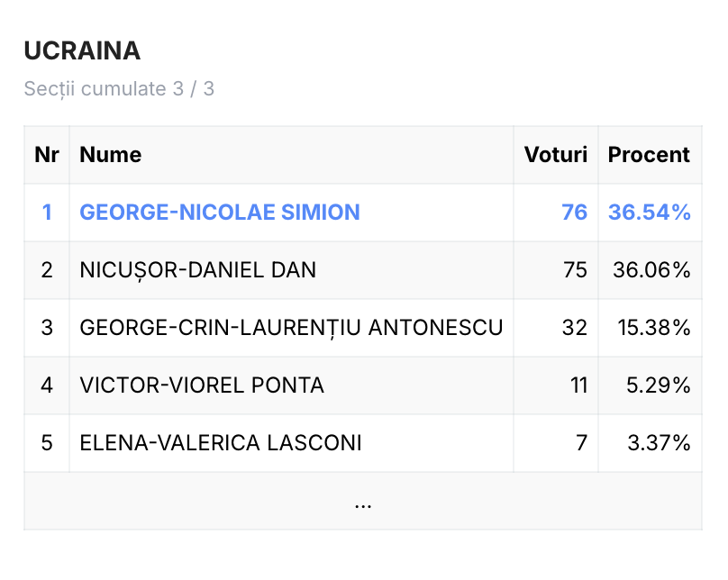
Task: Select the Elena-Valerica Lasconi name cell
Action: (291, 443)
